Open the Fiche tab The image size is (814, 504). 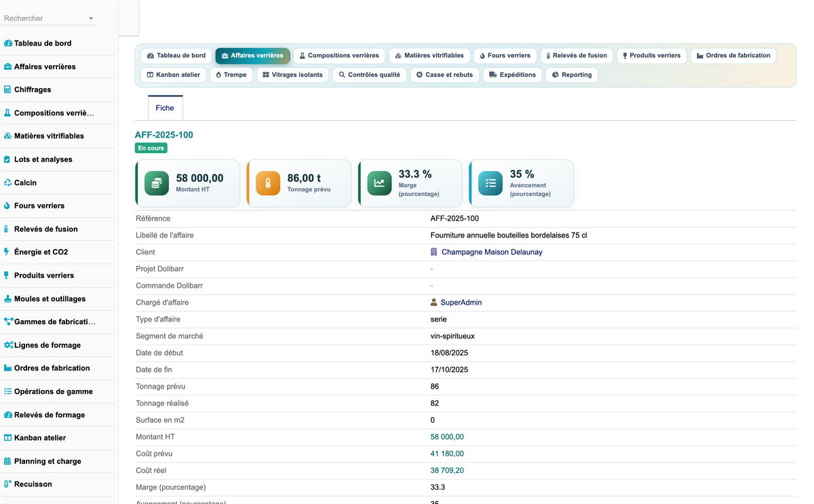165,108
